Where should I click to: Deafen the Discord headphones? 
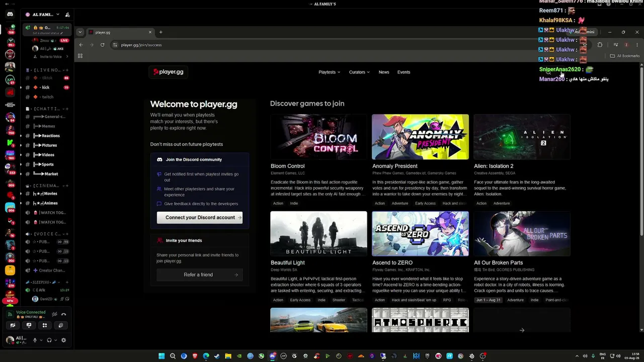(49, 340)
